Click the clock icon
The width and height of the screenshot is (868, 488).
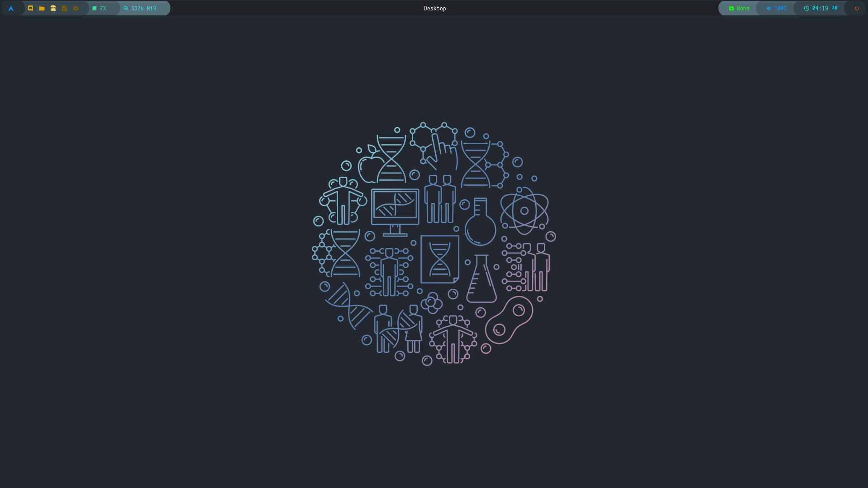coord(807,8)
